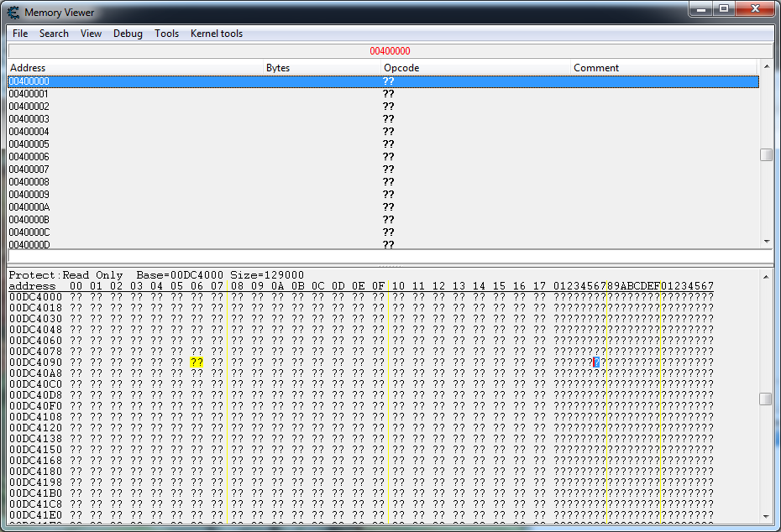781x532 pixels.
Task: Open the View menu
Action: tap(91, 34)
